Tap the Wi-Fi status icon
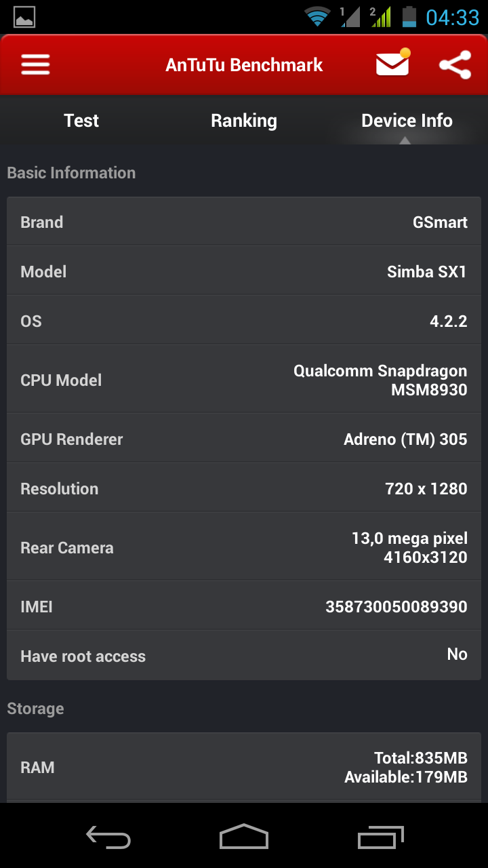 [317, 16]
